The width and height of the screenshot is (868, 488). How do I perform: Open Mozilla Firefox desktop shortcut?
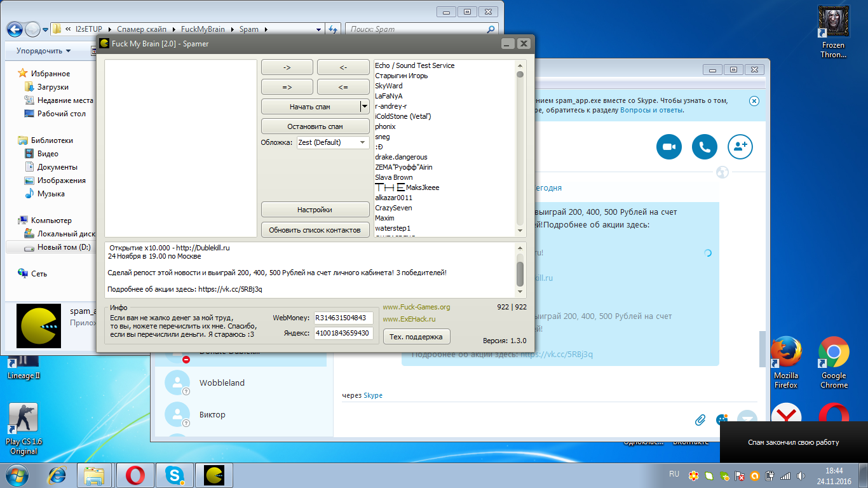(x=786, y=362)
